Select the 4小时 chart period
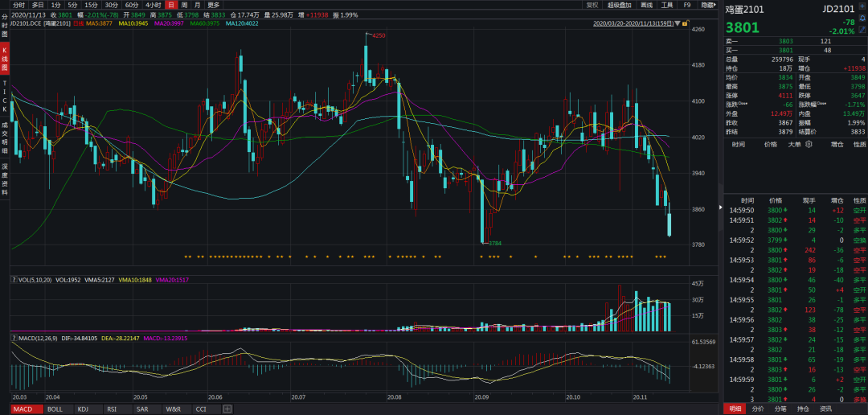The width and height of the screenshot is (868, 415). 153,5
